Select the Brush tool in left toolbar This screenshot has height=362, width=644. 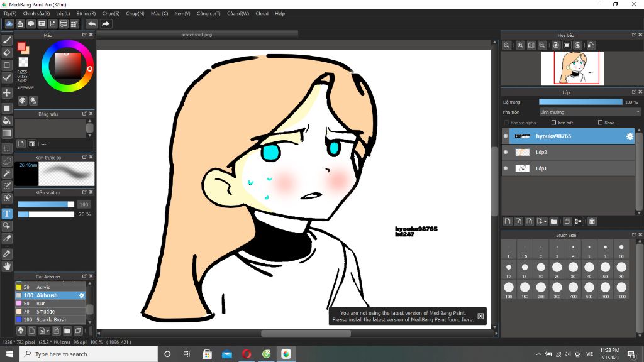[x=6, y=40]
